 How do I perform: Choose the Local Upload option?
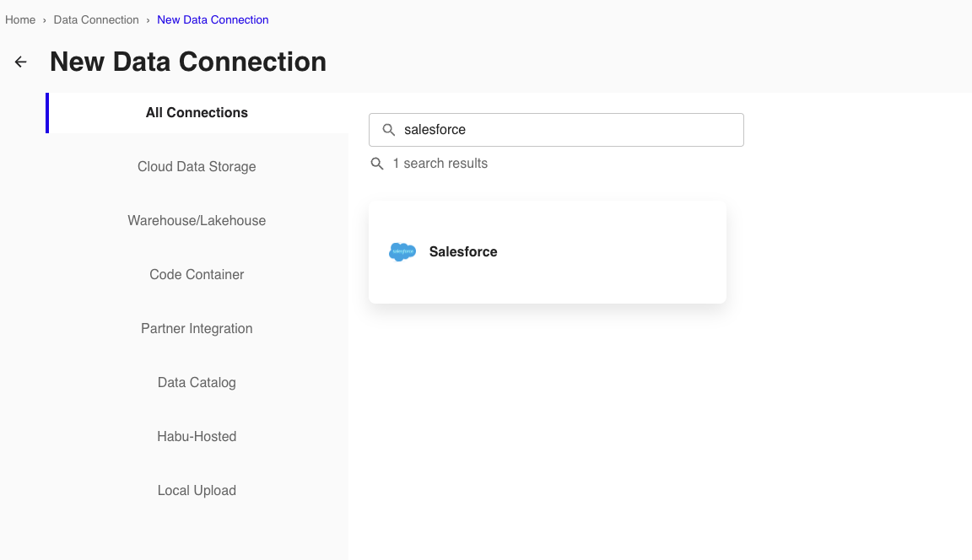pyautogui.click(x=197, y=491)
